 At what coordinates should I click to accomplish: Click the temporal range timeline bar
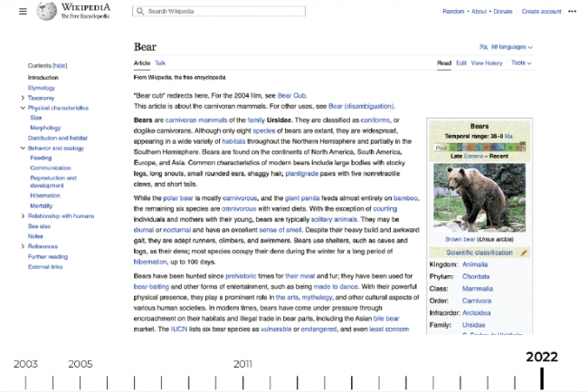479,148
